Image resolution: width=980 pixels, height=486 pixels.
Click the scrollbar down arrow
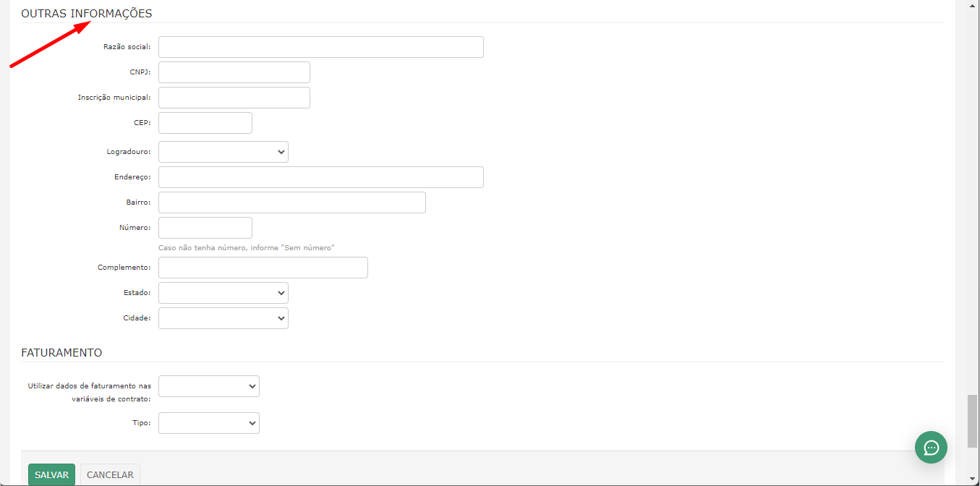coord(973,479)
